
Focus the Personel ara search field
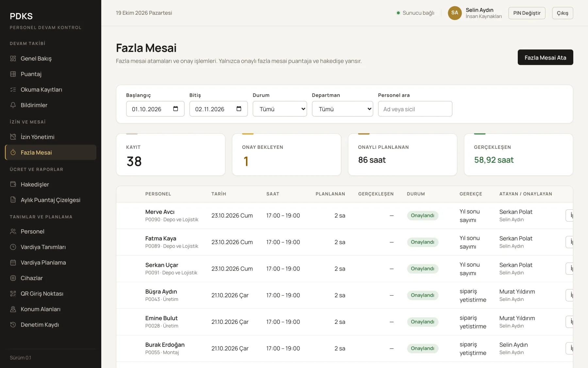pos(415,109)
